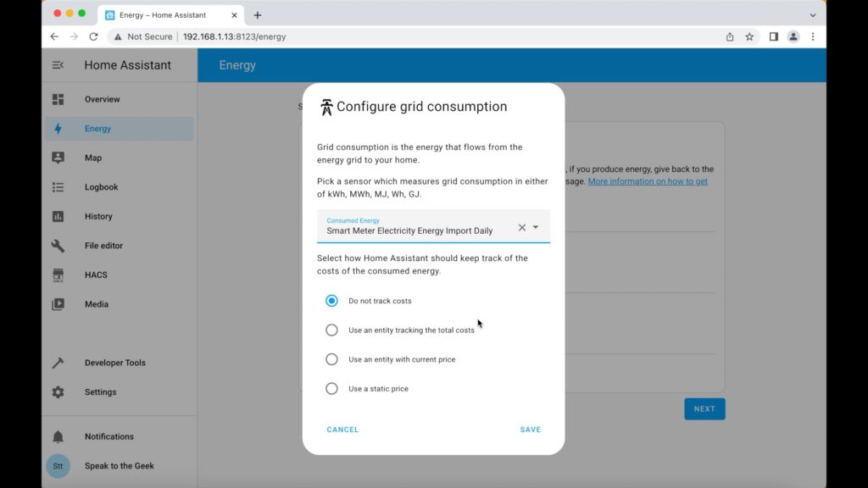Open the tab search chevron in Chrome
The width and height of the screenshot is (868, 488).
(x=813, y=15)
